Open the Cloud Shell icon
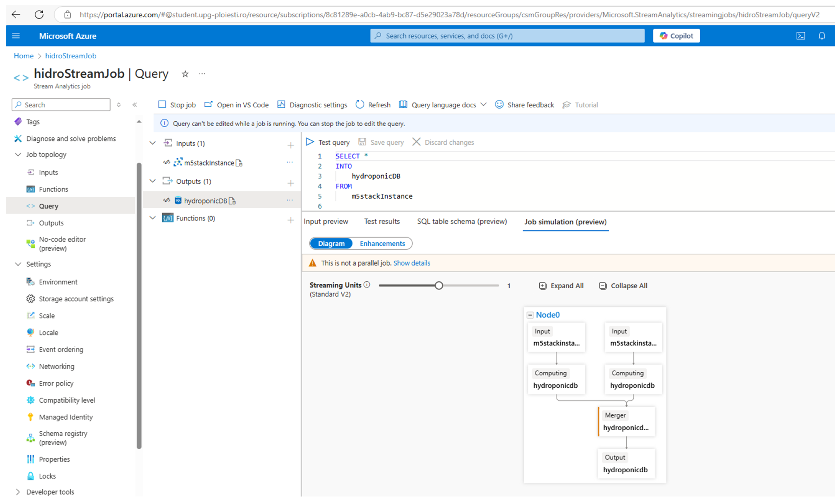839x504 pixels. [x=801, y=36]
